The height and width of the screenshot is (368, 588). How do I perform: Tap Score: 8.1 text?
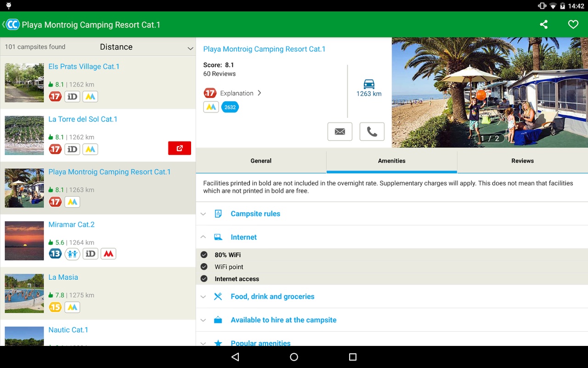tap(219, 65)
